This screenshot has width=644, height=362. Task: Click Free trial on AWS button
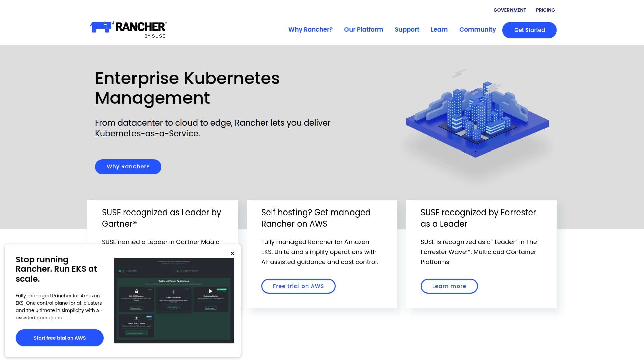[x=298, y=286]
